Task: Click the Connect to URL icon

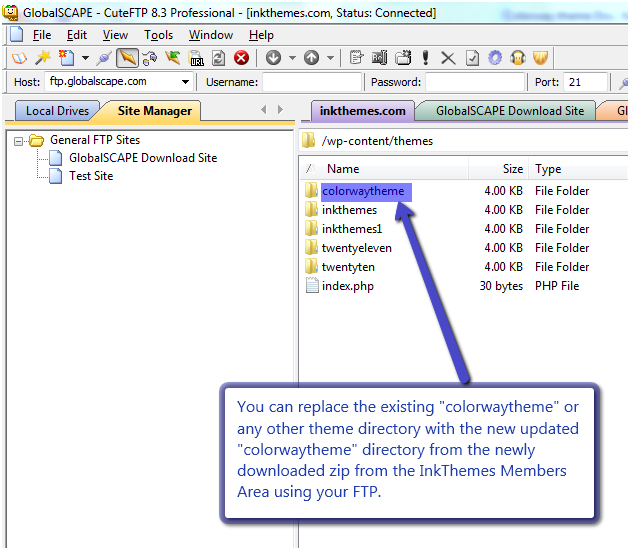Action: [x=196, y=59]
